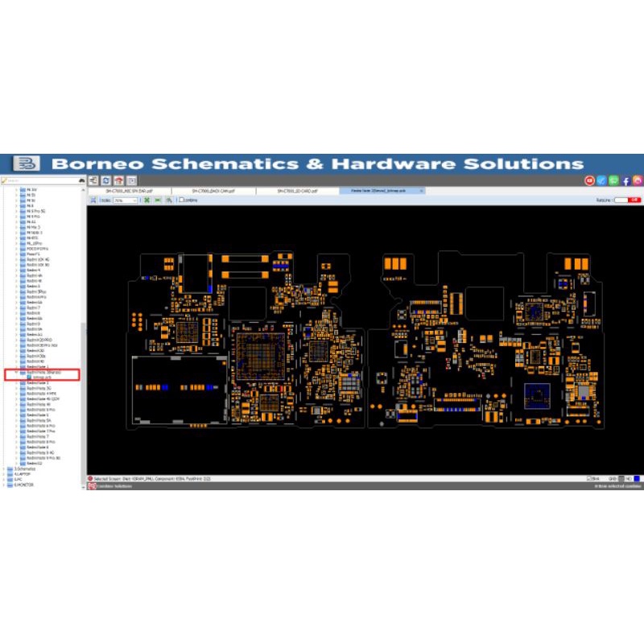
Task: Collapse the highlighted Redmi Note 10 folder
Action: (x=17, y=372)
